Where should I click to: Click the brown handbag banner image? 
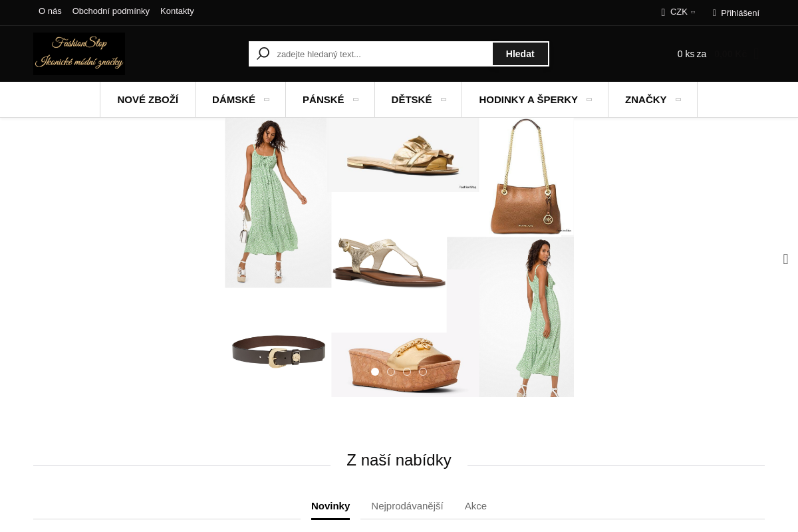pos(526,177)
